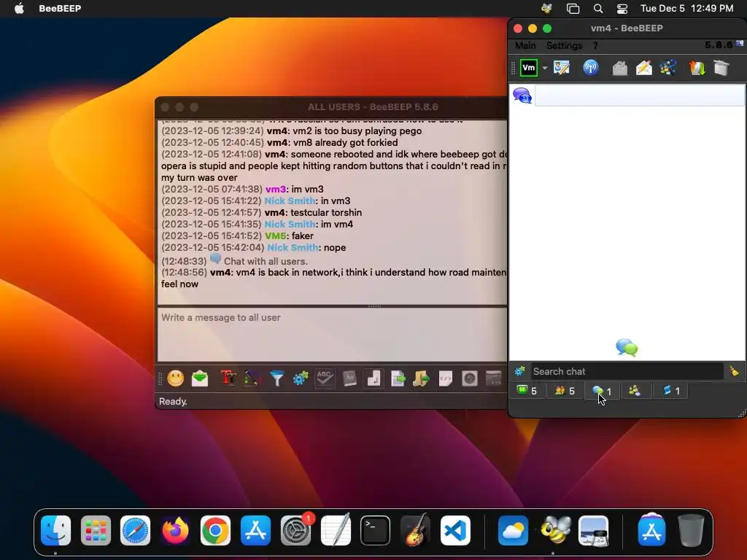Click the 'Ready.' status bar text
This screenshot has height=560, width=747.
(x=173, y=402)
